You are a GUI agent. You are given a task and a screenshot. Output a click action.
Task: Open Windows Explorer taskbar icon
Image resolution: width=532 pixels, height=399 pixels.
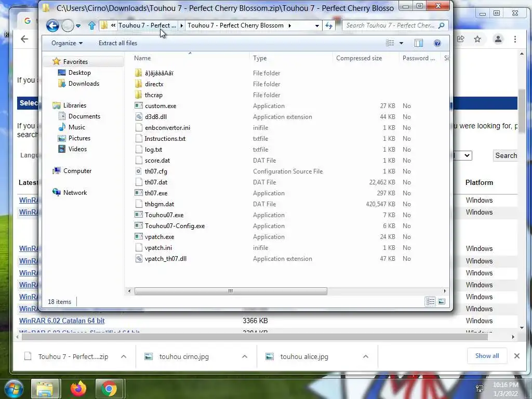click(x=45, y=389)
